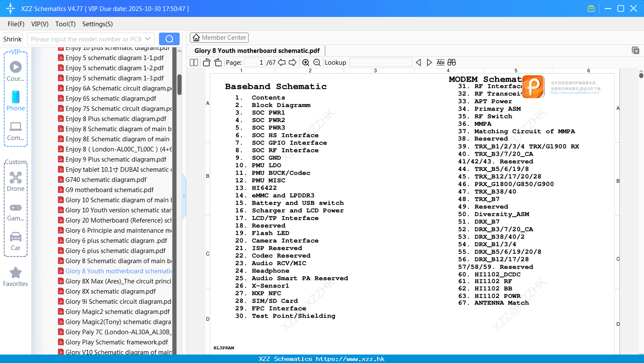Viewport: 644px width, 363px height.
Task: Open the Car category
Action: tap(16, 241)
